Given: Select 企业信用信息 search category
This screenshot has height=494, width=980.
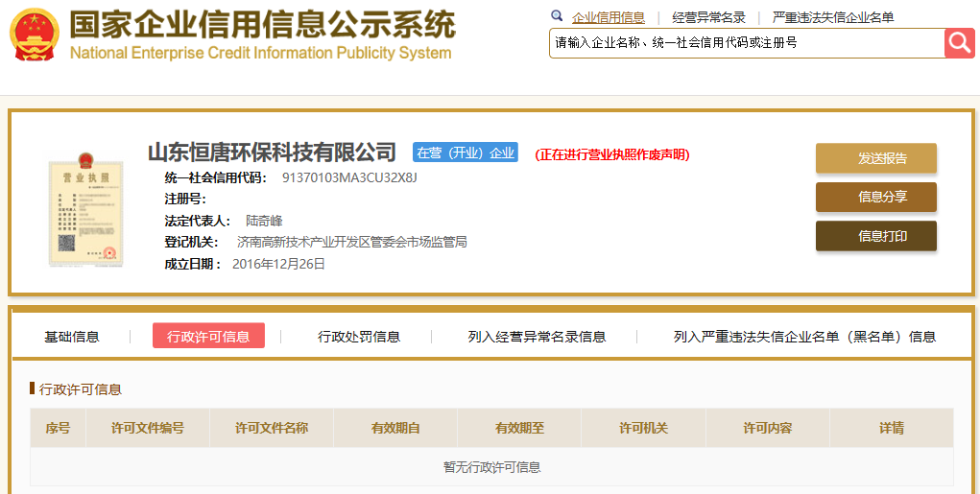Looking at the screenshot, I should 609,17.
